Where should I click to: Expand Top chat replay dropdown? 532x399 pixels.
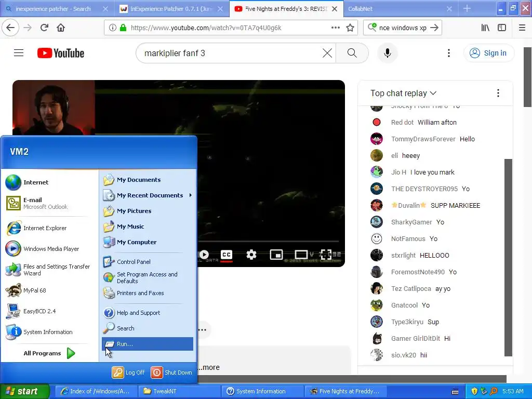coord(403,93)
